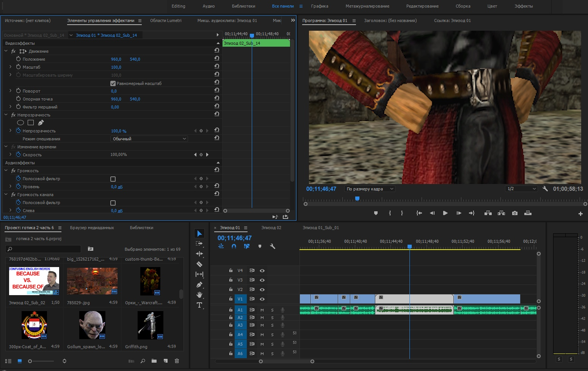
Task: Select the Hand tool
Action: [199, 295]
